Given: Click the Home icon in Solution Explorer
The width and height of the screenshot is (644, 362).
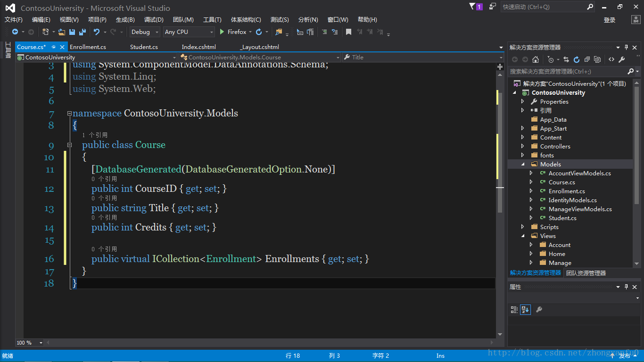Looking at the screenshot, I should pos(536,59).
